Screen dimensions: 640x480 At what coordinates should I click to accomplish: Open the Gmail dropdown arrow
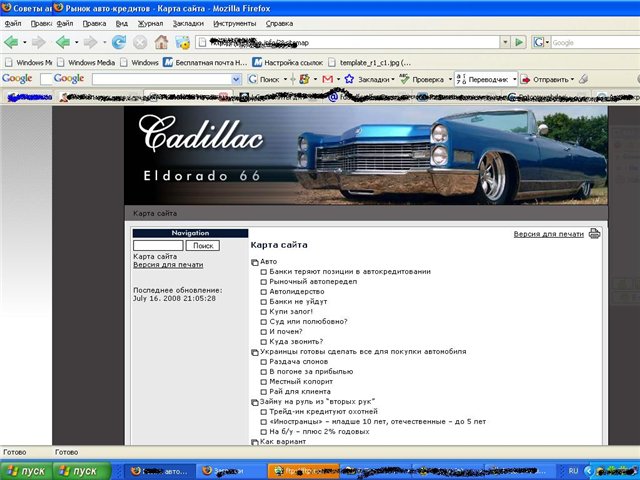pos(338,79)
